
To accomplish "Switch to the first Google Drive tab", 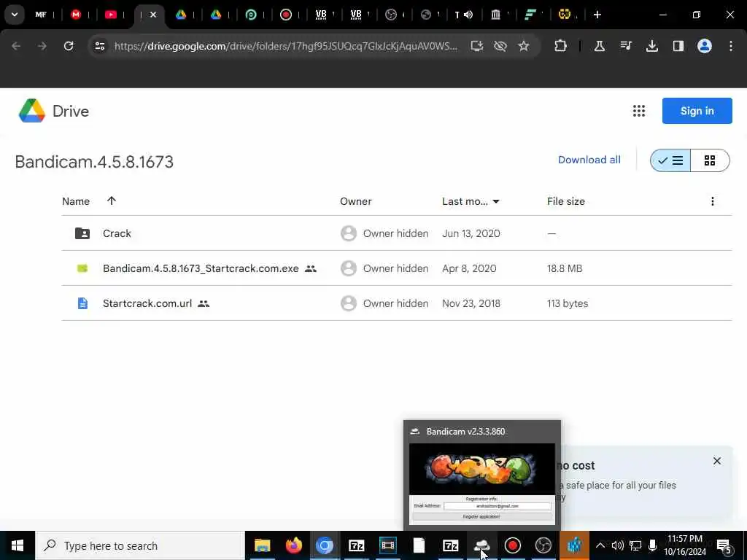I will 181,15.
